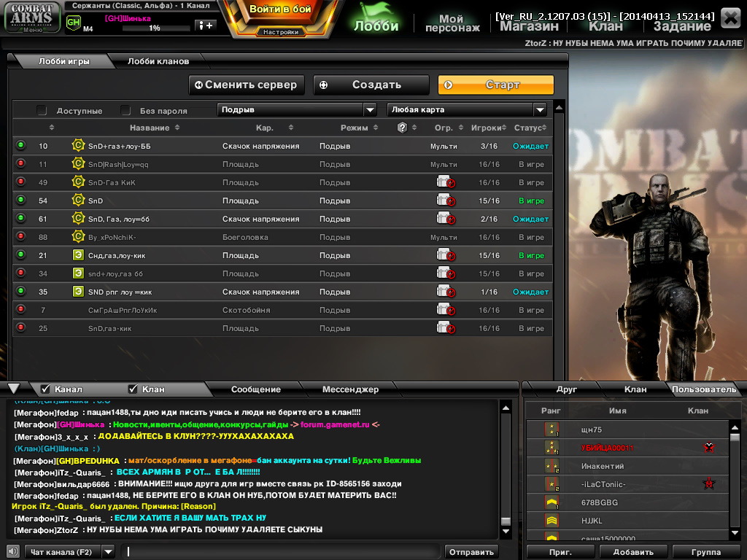747x560 pixels.
Task: Open the Клан tab in user panel
Action: point(635,389)
